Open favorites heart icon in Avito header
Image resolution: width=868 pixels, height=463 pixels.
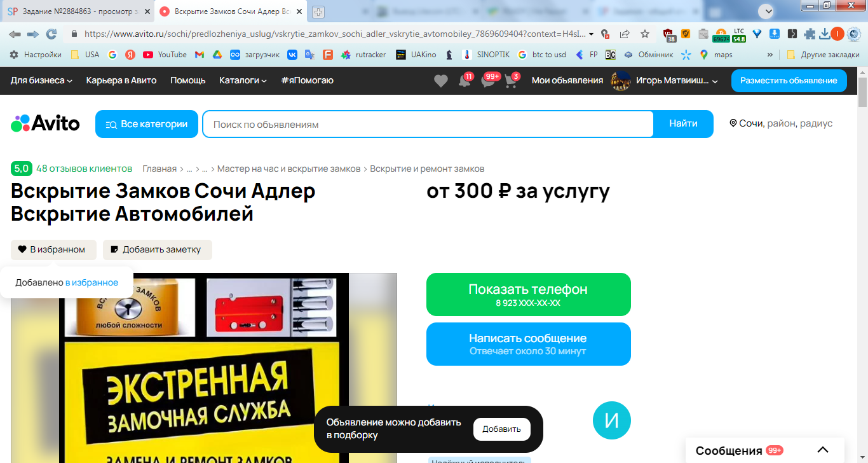[440, 81]
